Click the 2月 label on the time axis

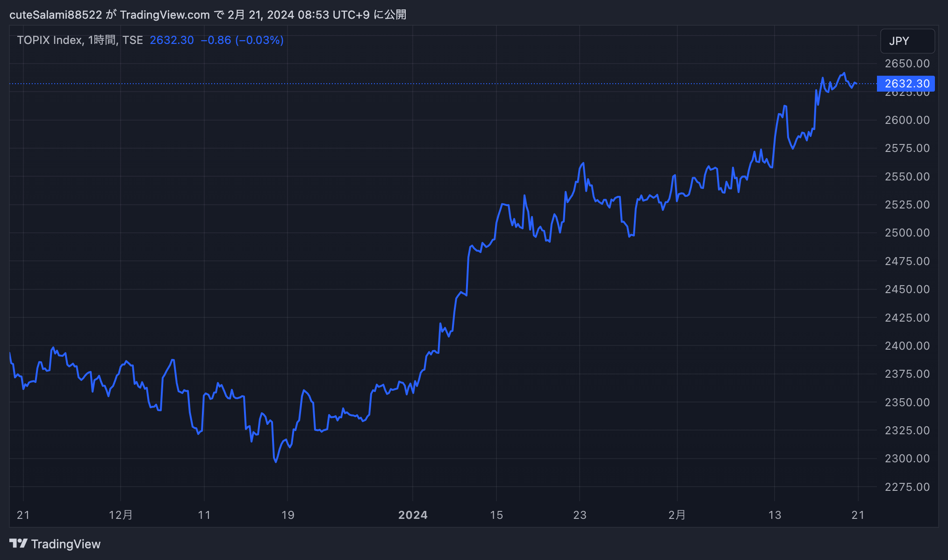pos(676,515)
